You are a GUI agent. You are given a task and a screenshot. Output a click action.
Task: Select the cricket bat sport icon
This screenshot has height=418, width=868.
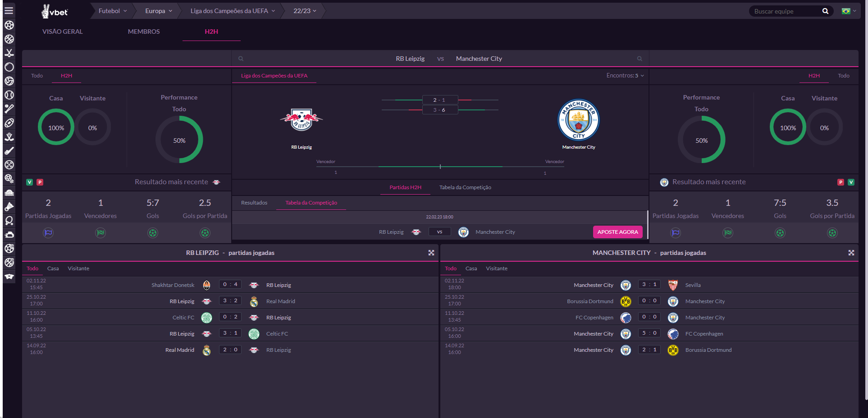coord(9,151)
